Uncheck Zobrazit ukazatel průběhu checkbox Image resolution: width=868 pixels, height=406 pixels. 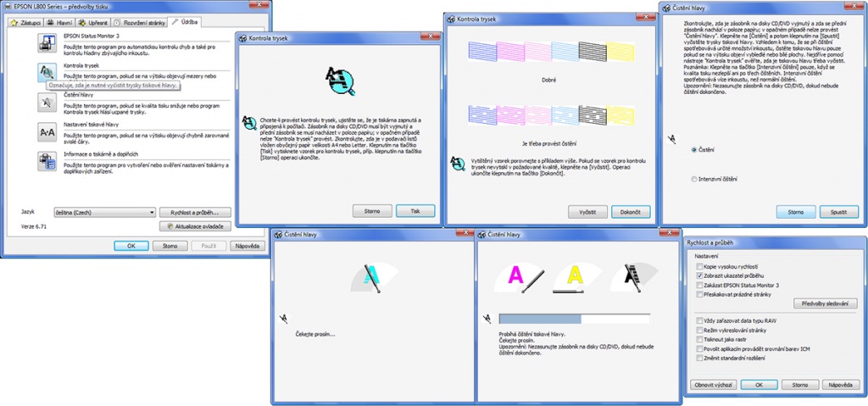click(x=700, y=275)
